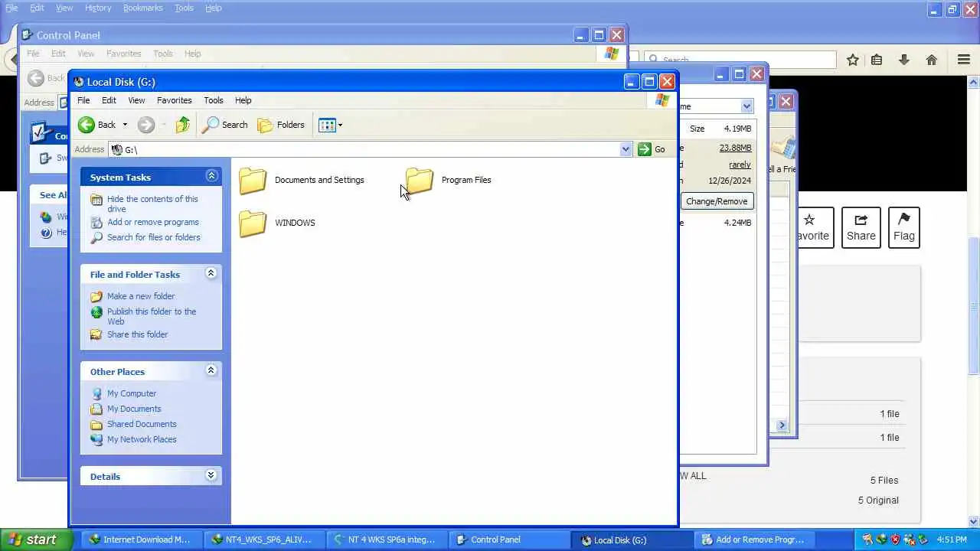This screenshot has width=980, height=551.
Task: Click the 'rarely' usage link
Action: (740, 165)
